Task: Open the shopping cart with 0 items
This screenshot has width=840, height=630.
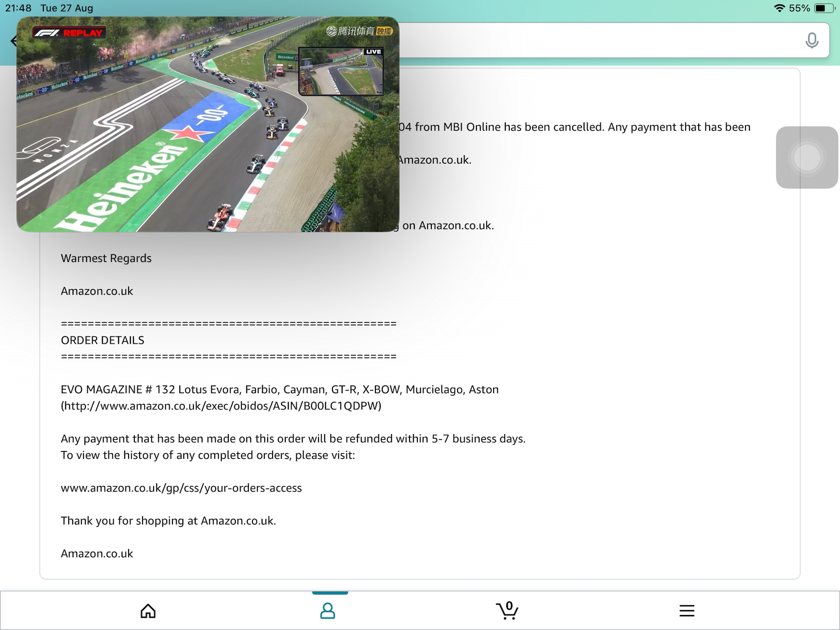Action: [x=507, y=610]
